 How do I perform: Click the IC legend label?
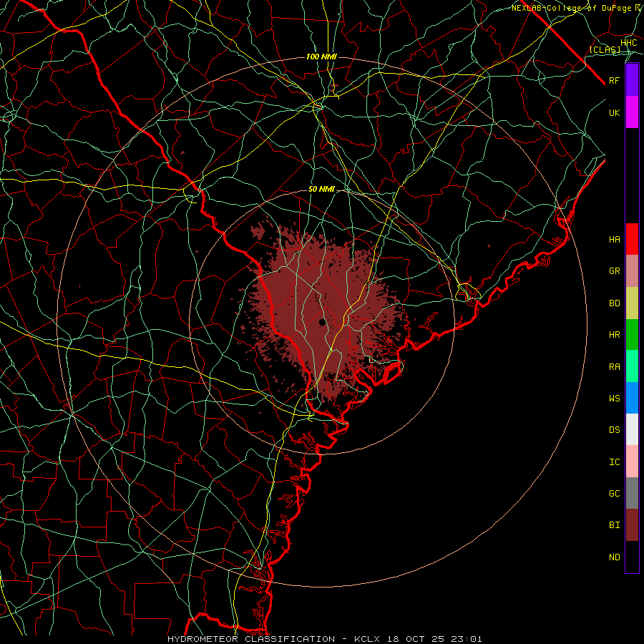[615, 462]
